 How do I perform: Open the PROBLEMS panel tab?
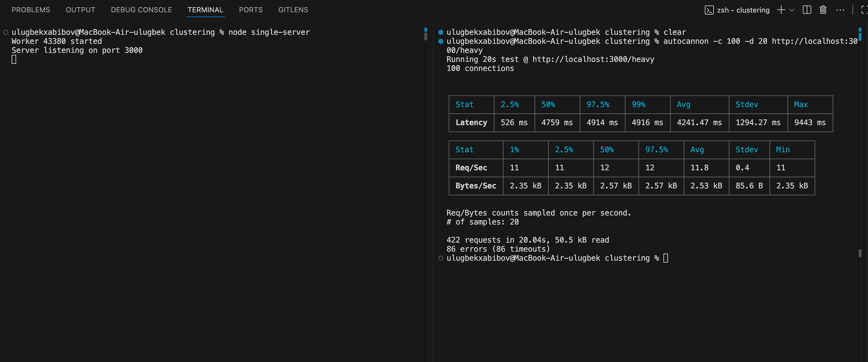tap(31, 10)
